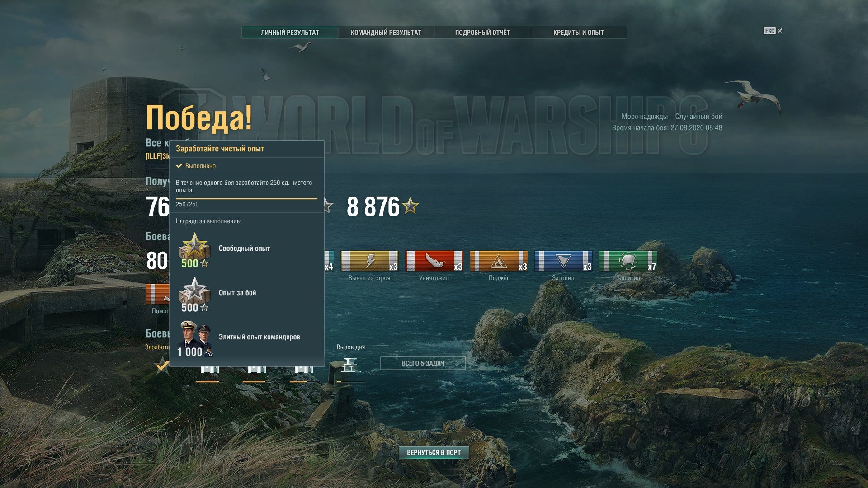
Task: Close the results screen with ESC X
Action: (774, 31)
